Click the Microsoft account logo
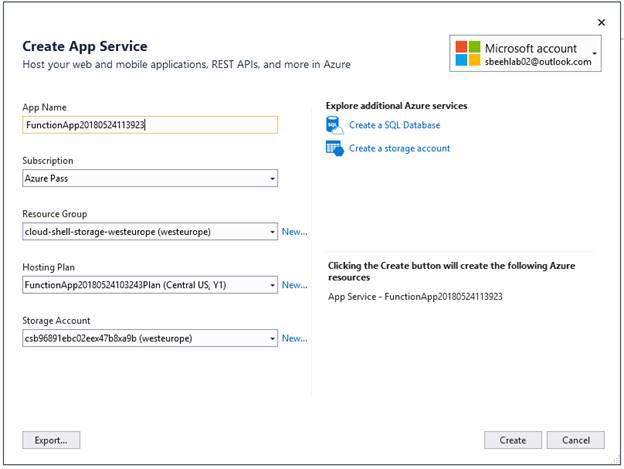The width and height of the screenshot is (624, 469). click(466, 54)
